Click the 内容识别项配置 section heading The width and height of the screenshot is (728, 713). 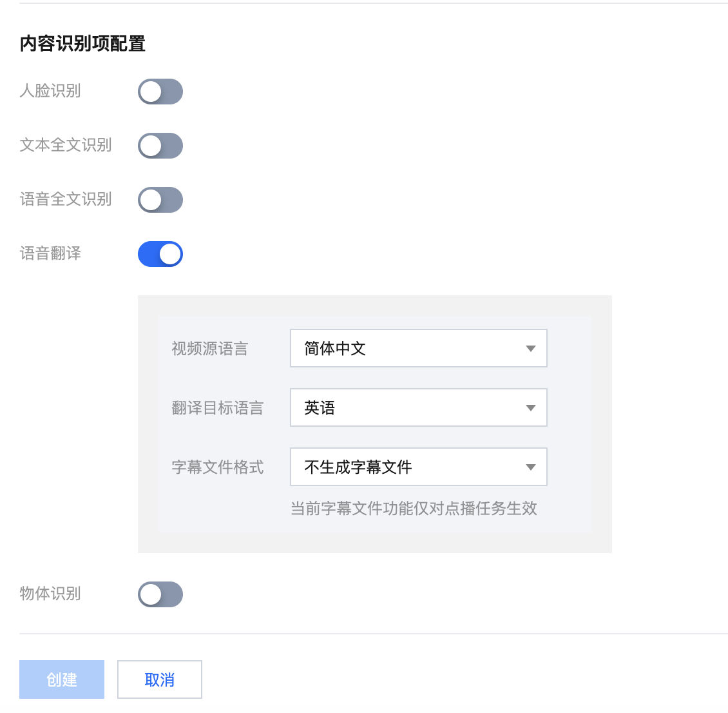click(x=82, y=44)
